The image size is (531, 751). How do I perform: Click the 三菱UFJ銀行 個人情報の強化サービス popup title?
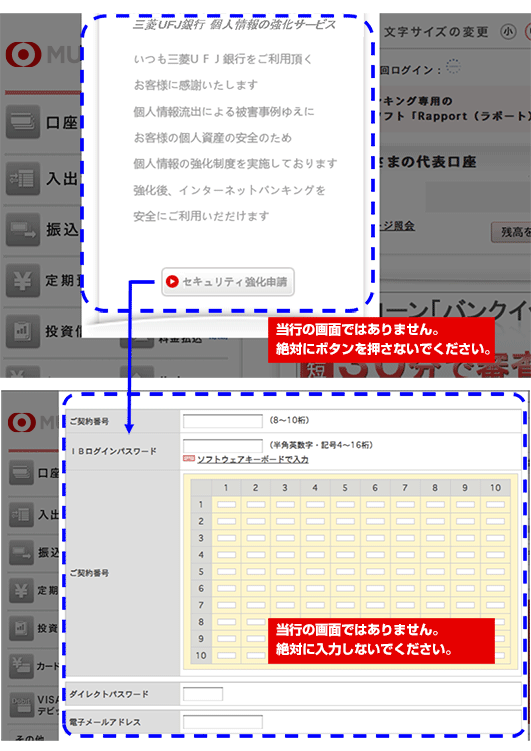point(234,24)
